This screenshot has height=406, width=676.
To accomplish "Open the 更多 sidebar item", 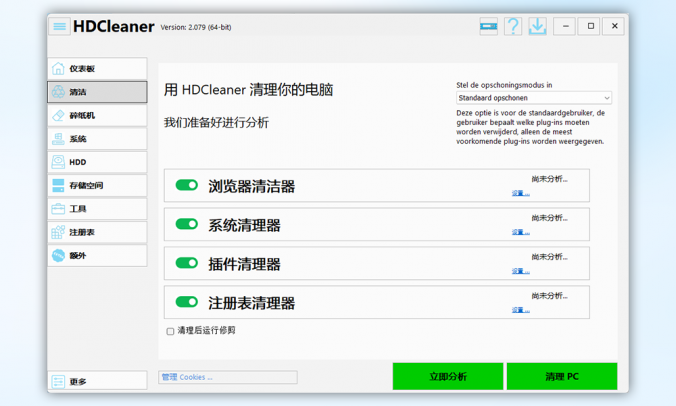I will point(97,381).
